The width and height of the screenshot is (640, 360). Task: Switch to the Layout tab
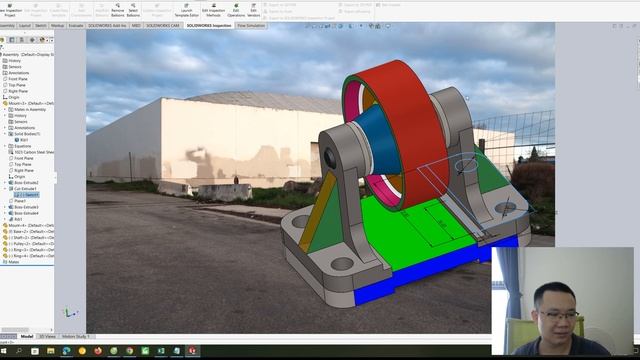pos(25,26)
